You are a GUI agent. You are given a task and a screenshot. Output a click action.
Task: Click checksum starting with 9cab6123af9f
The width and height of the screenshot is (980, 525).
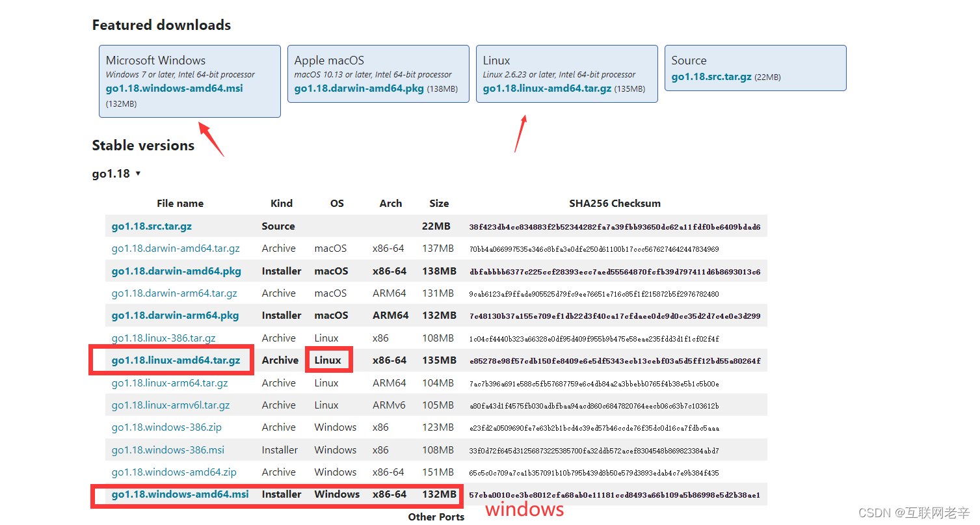pos(594,294)
